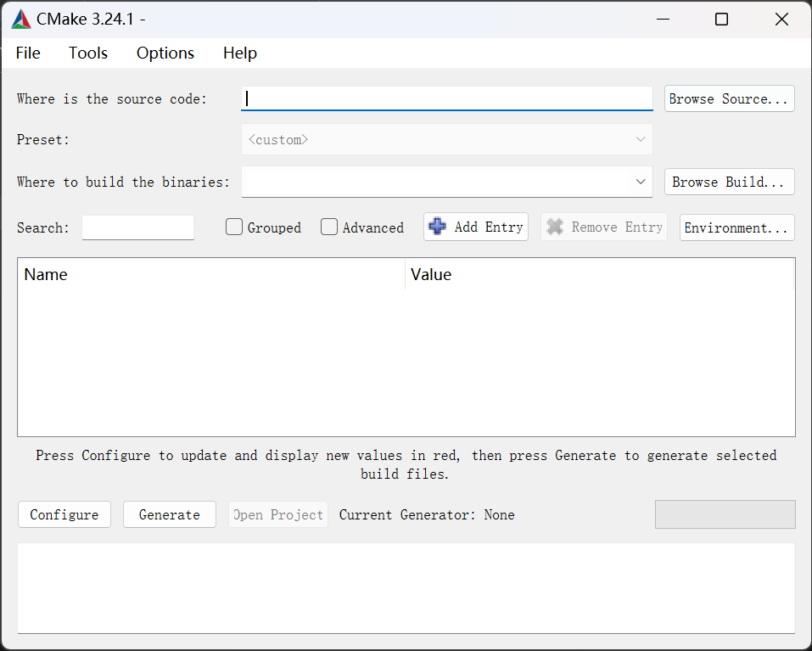
Task: Focus the Search input field
Action: point(138,227)
